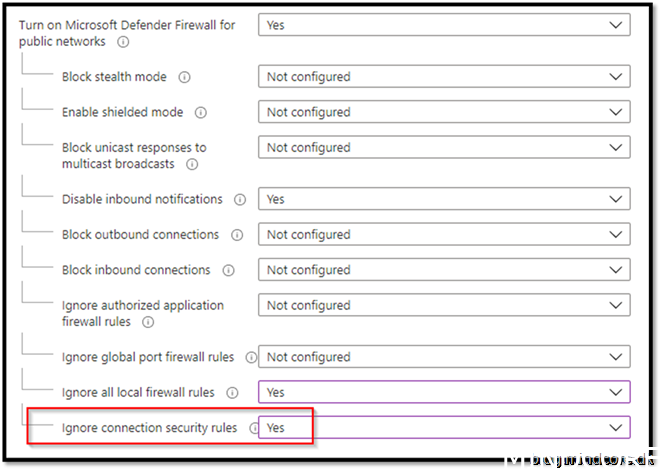Viewport: 661px width, 470px height.
Task: Click info icon for Disable inbound notifications
Action: (239, 200)
